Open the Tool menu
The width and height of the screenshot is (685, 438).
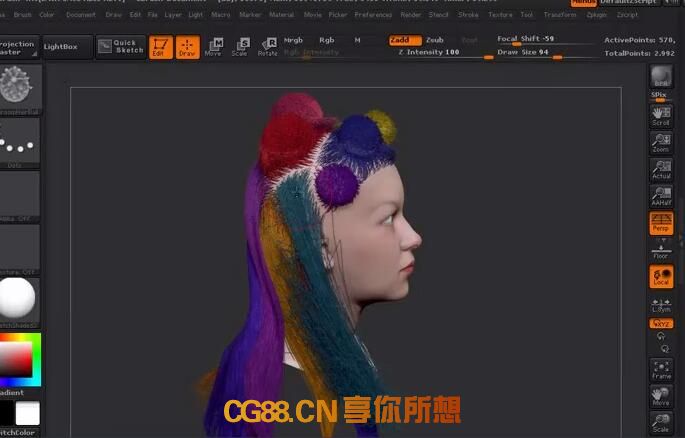(526, 15)
